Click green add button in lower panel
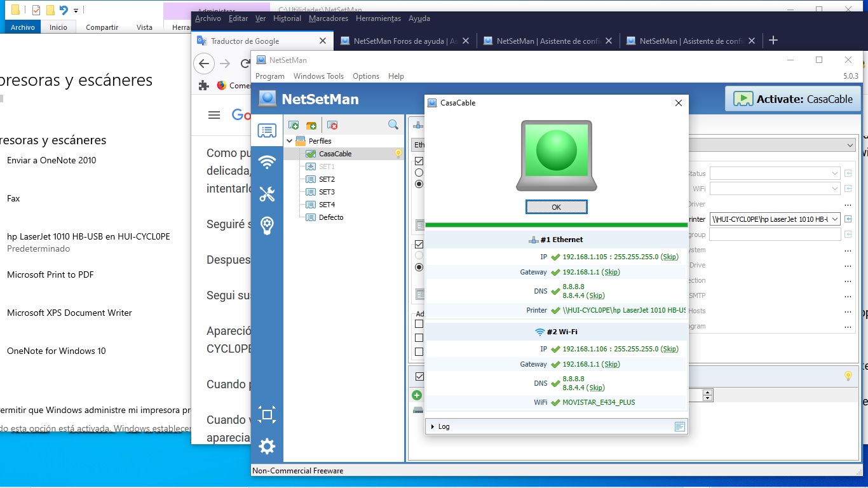This screenshot has height=488, width=868. [x=417, y=395]
